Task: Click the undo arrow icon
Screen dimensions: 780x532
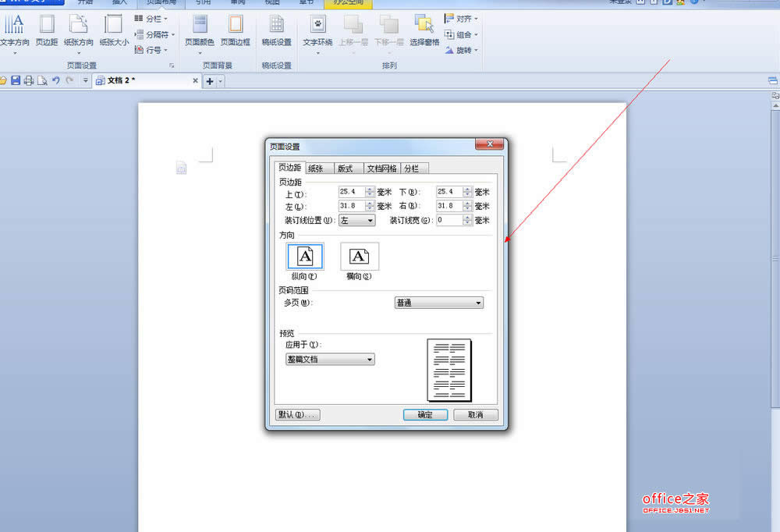Action: (55, 80)
